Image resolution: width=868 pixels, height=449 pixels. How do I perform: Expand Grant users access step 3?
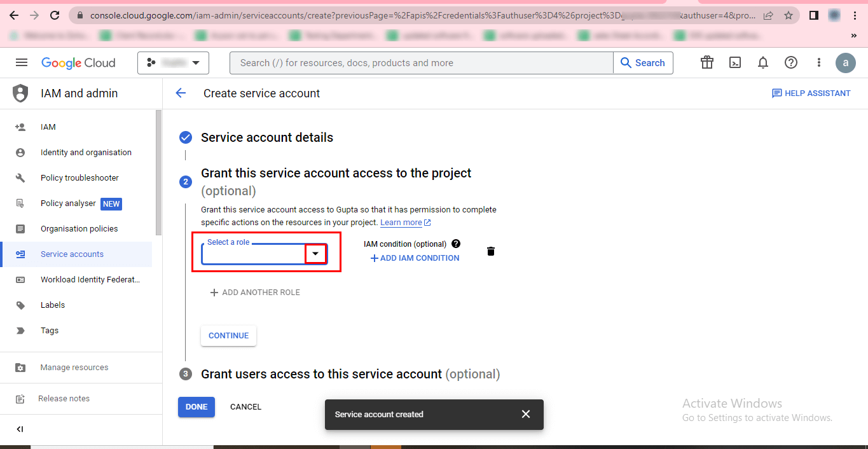[350, 374]
